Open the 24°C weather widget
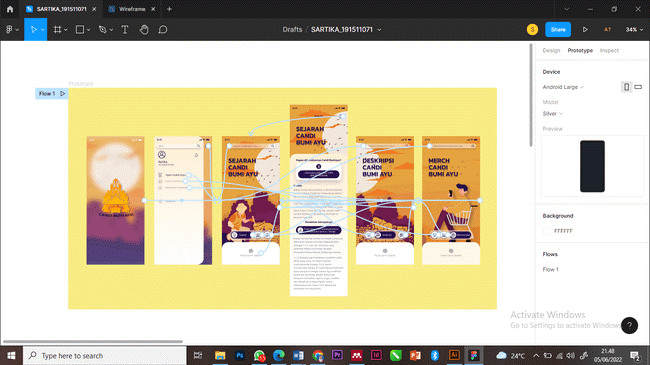This screenshot has width=650, height=365. point(511,355)
